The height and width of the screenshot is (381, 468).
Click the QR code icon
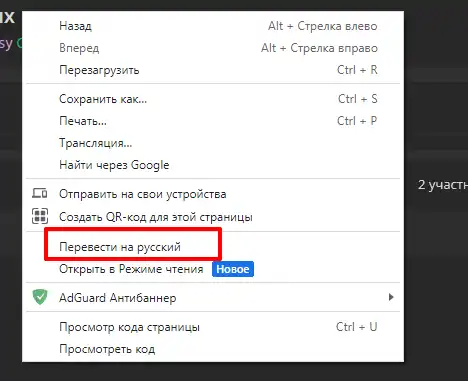40,216
